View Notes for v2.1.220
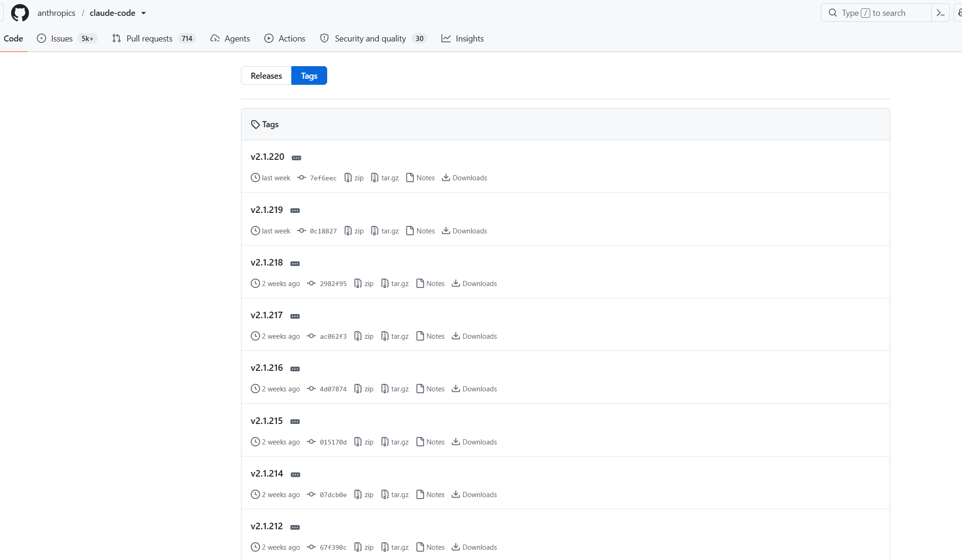 420,178
